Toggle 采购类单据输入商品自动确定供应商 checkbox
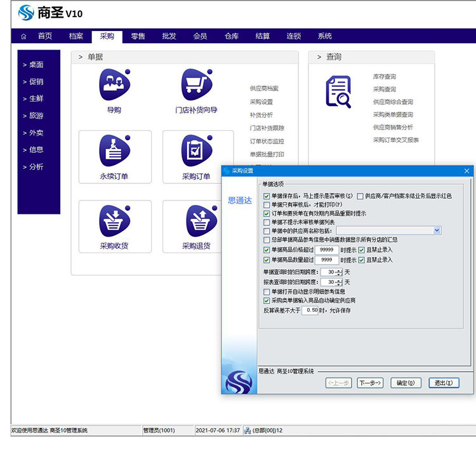 267,301
